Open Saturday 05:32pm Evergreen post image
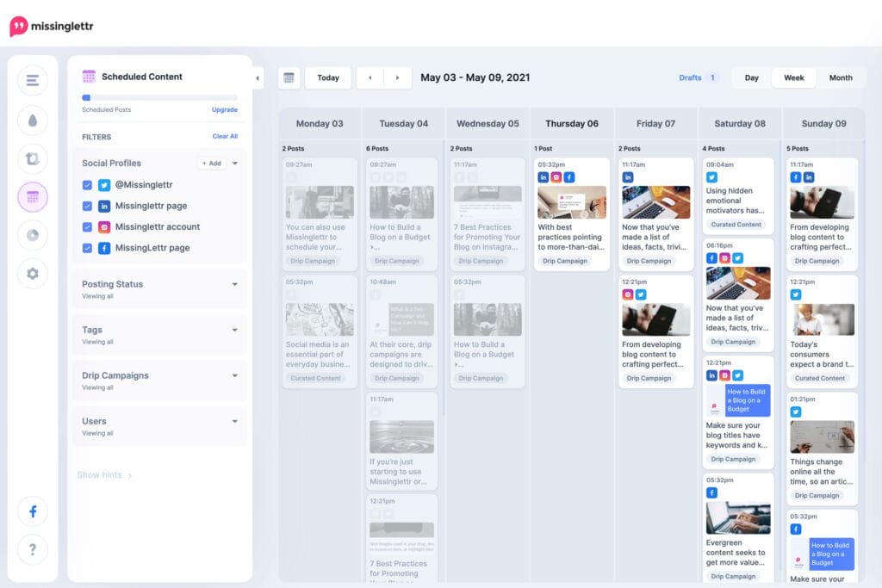 tap(738, 517)
